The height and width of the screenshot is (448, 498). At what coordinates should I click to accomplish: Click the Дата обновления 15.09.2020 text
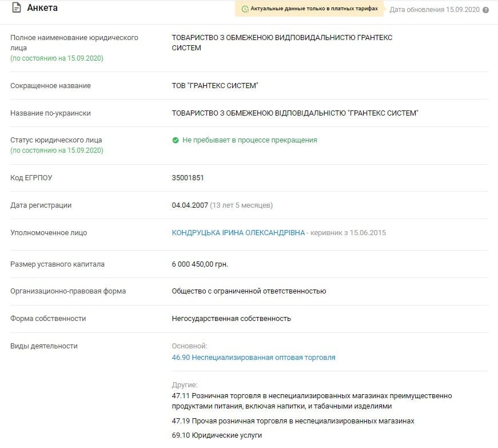click(434, 10)
